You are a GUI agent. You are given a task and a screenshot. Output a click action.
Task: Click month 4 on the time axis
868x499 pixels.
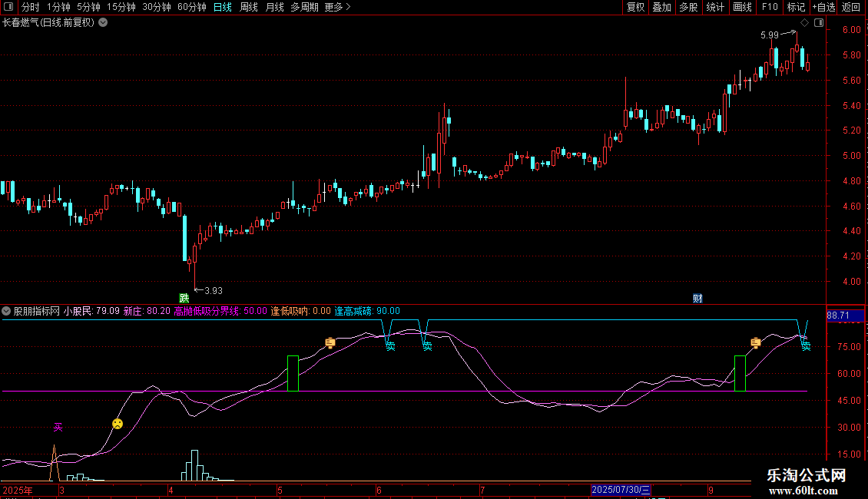(x=171, y=491)
